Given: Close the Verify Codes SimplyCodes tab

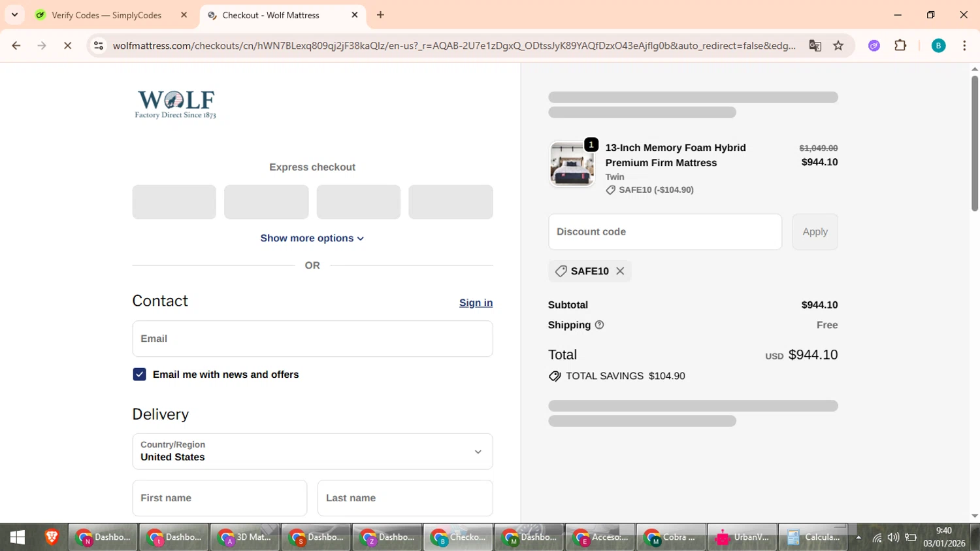Looking at the screenshot, I should tap(184, 15).
